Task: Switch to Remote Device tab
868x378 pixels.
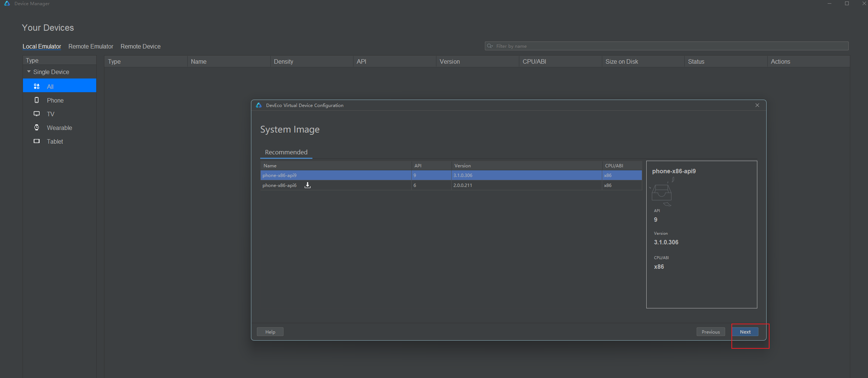Action: (x=141, y=46)
